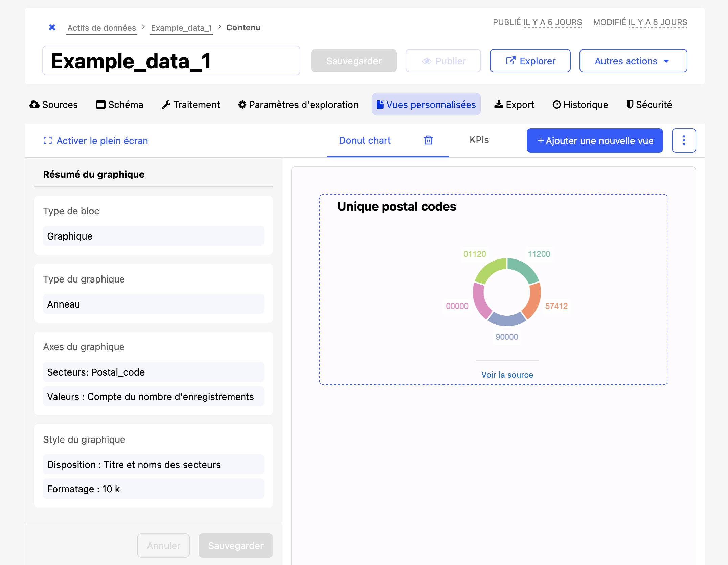Viewport: 728px width, 565px height.
Task: Click the Example_data_1 title input field
Action: pyautogui.click(x=171, y=61)
